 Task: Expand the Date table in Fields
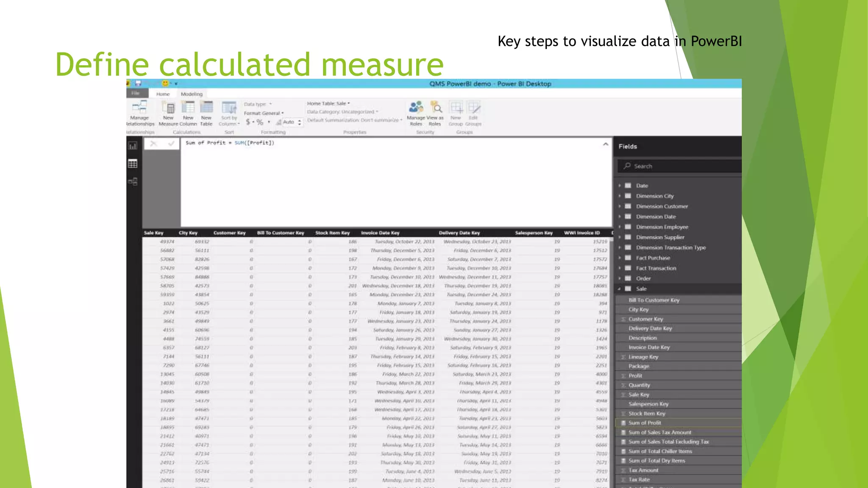[620, 186]
